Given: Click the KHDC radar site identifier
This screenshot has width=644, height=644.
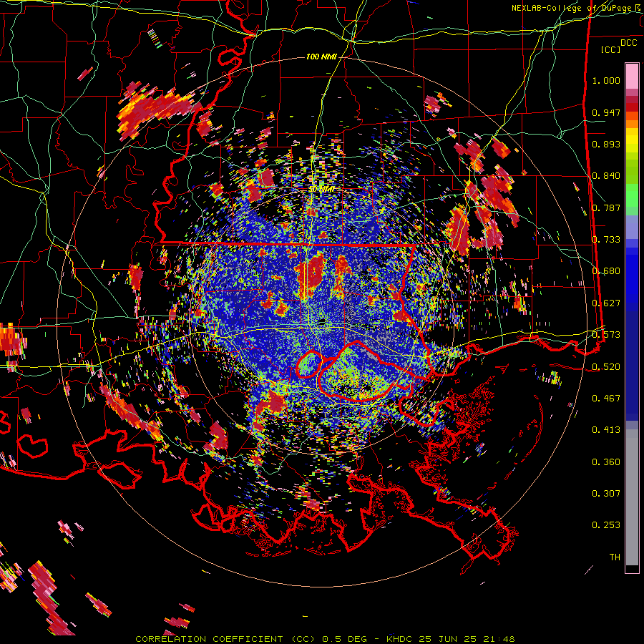Looking at the screenshot, I should tap(401, 639).
